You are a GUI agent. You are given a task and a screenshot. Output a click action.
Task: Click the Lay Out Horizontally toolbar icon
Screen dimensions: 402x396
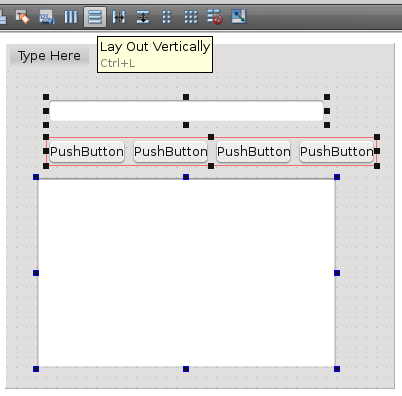click(71, 17)
